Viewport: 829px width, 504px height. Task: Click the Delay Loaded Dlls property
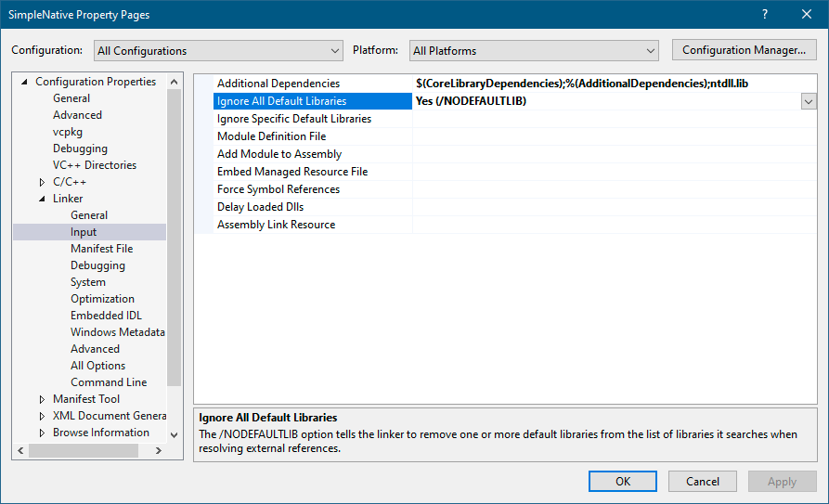click(260, 207)
